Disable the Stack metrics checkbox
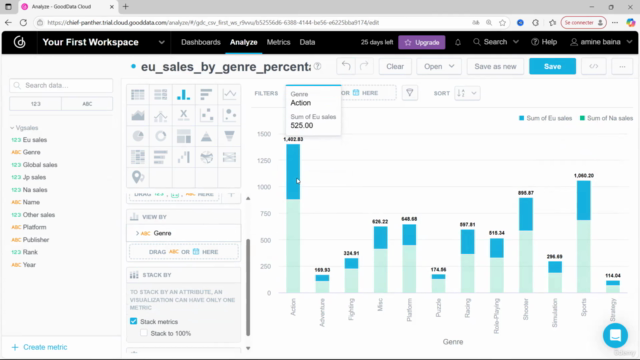Image resolution: width=640 pixels, height=360 pixels. tap(133, 321)
